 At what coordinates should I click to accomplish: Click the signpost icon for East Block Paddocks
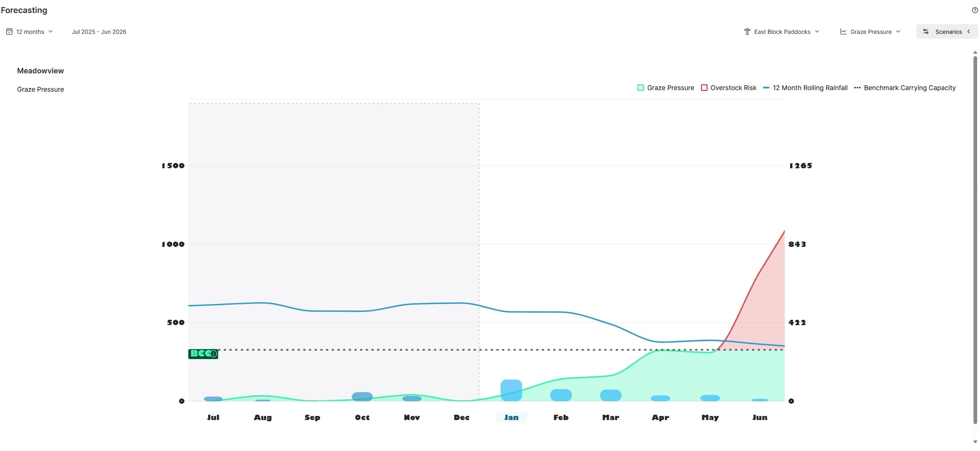coord(747,31)
